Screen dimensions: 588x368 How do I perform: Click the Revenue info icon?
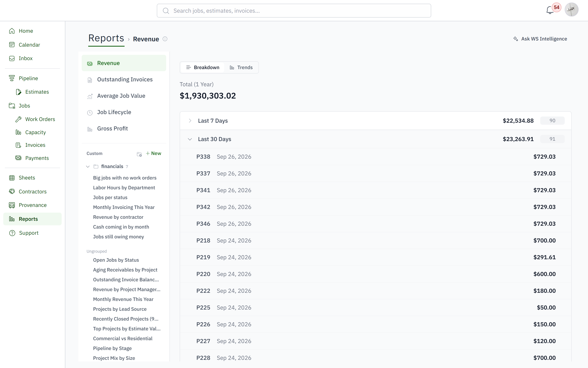[x=165, y=39]
